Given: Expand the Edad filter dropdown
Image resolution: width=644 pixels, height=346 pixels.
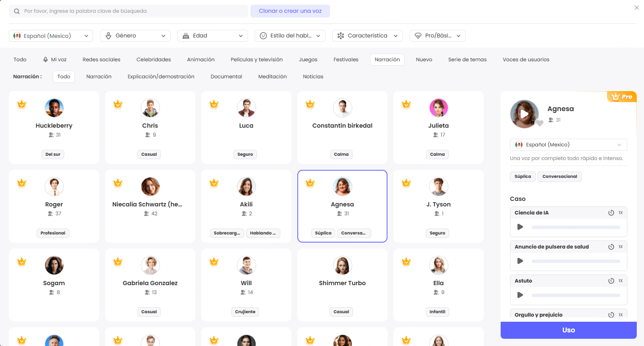Looking at the screenshot, I should tap(212, 36).
